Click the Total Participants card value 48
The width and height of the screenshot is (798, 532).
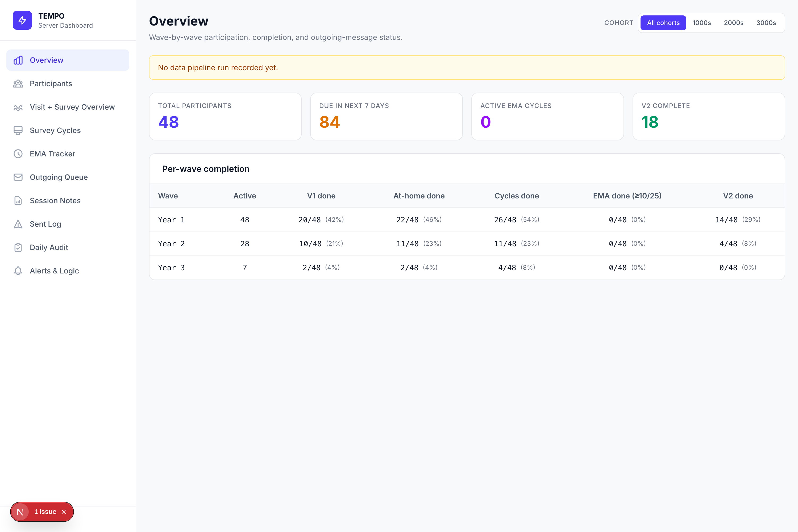coord(169,122)
